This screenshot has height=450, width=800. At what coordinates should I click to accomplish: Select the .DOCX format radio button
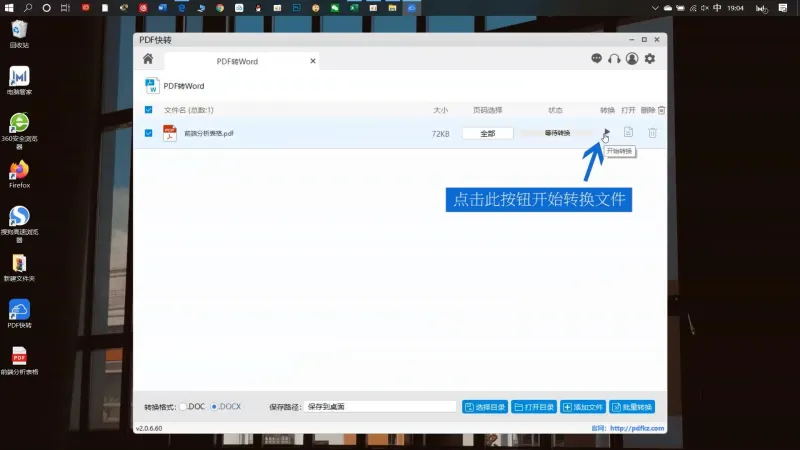214,407
